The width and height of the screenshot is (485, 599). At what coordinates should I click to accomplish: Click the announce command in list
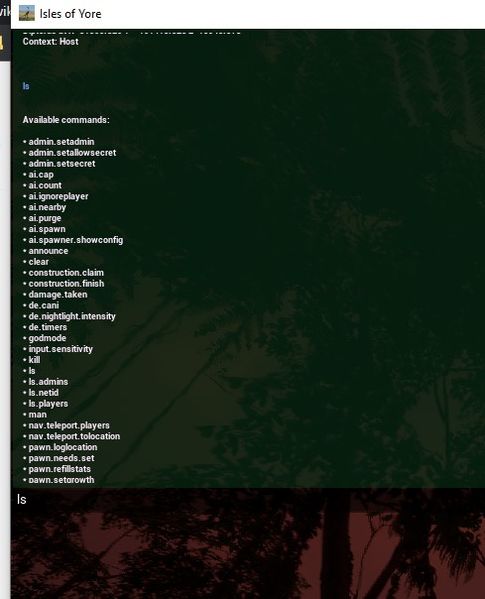click(x=48, y=251)
